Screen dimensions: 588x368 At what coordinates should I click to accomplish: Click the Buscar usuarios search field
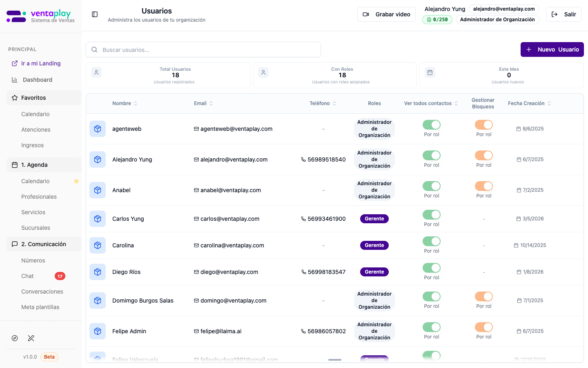click(203, 50)
